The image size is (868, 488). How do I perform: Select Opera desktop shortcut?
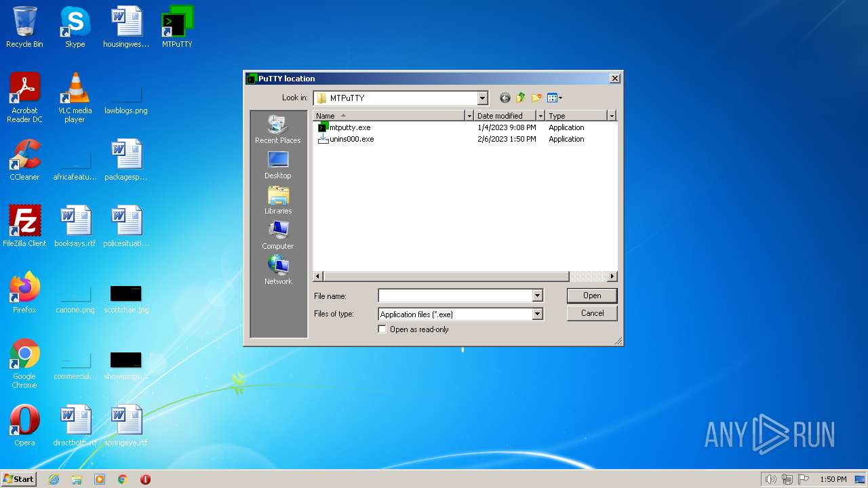[24, 426]
